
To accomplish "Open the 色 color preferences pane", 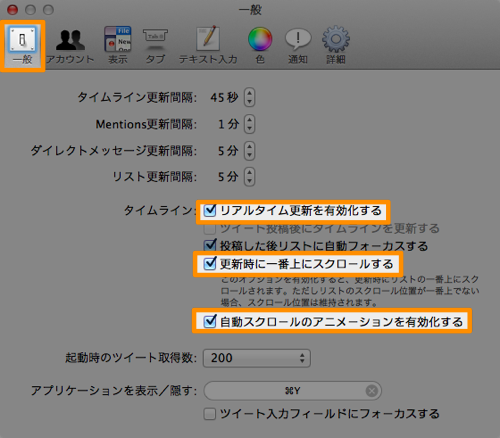I will coord(260,46).
